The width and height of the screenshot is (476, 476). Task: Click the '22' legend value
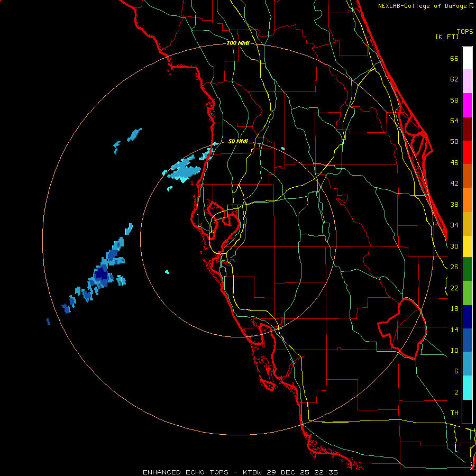(x=454, y=288)
